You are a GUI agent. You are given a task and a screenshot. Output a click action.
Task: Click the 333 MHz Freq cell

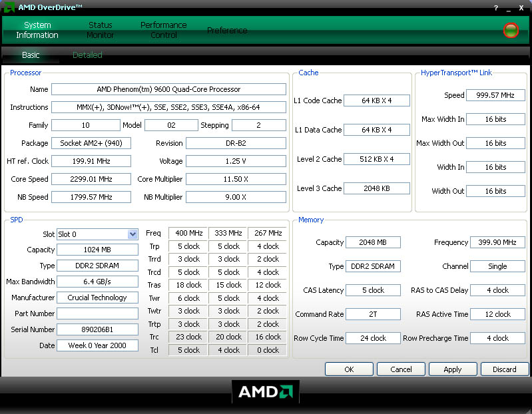pos(228,233)
